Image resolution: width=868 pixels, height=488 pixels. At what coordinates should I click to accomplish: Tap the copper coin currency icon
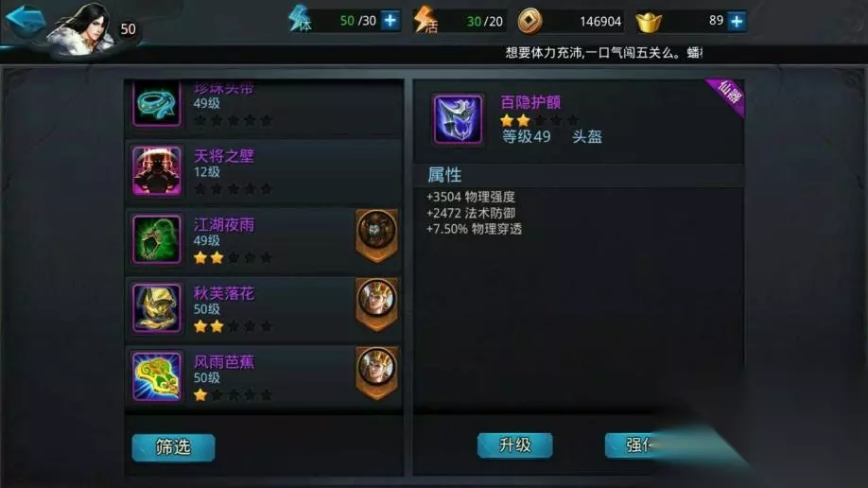point(529,22)
